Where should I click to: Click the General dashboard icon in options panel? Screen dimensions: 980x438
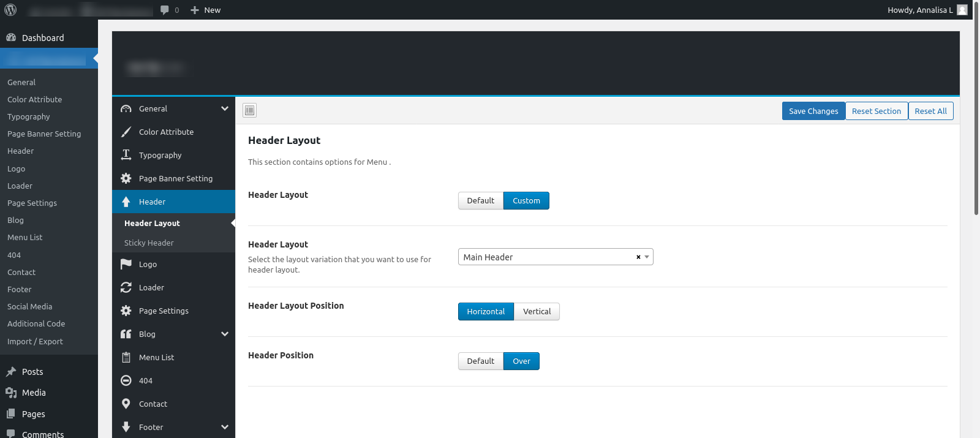126,108
